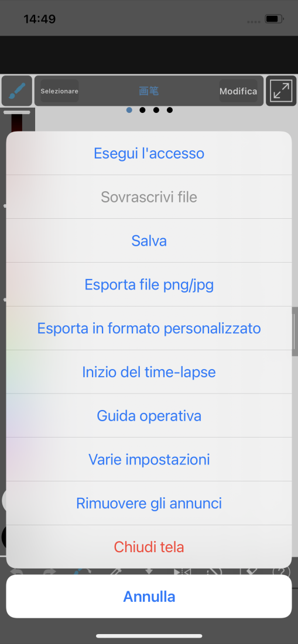Dismiss the sheet with Annulla
Screen dimensions: 298x644
click(x=149, y=597)
